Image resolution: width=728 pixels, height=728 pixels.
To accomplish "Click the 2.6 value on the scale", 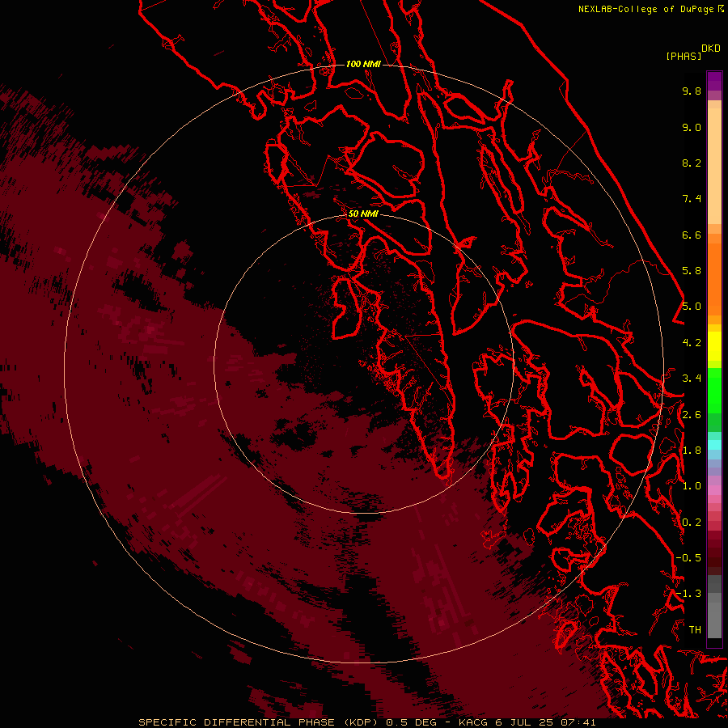I will (692, 415).
